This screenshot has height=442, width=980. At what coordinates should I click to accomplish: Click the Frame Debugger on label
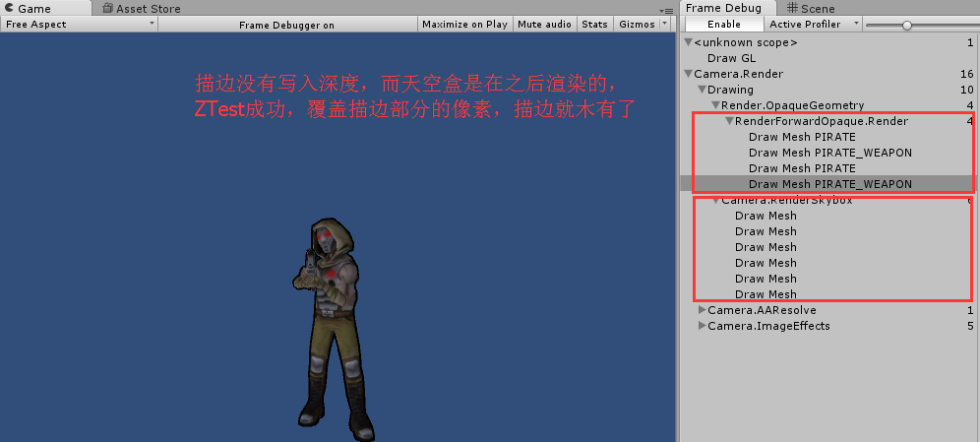[x=287, y=25]
